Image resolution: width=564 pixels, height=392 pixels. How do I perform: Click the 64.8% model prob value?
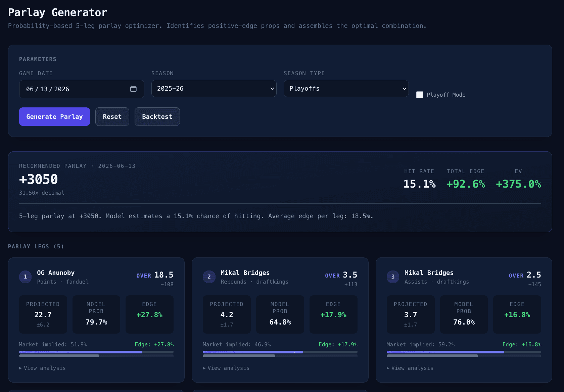pos(280,322)
